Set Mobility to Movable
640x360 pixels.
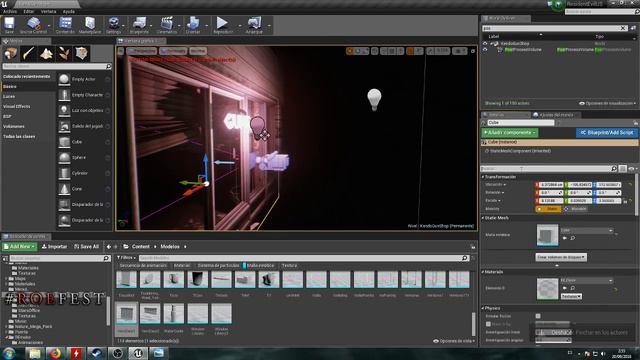pyautogui.click(x=576, y=209)
